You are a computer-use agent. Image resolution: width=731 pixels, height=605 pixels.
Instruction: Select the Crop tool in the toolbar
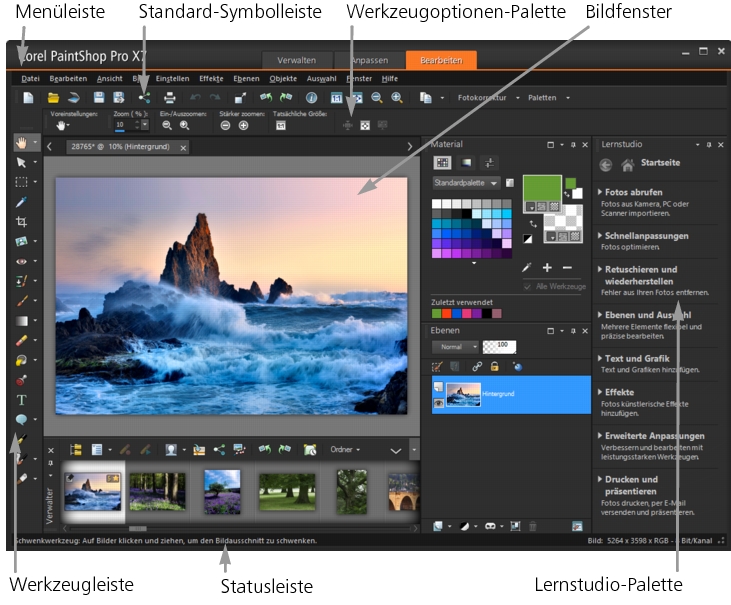[x=21, y=221]
